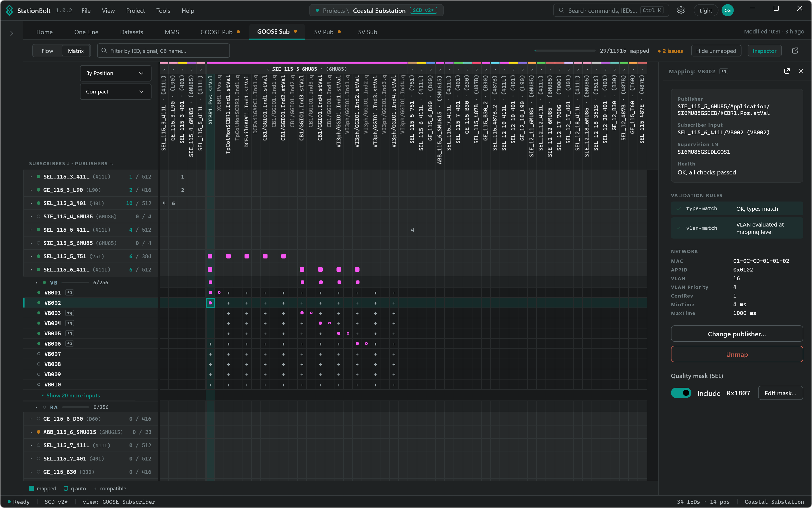812x508 pixels.
Task: Toggle the Inspector panel button
Action: [764, 51]
